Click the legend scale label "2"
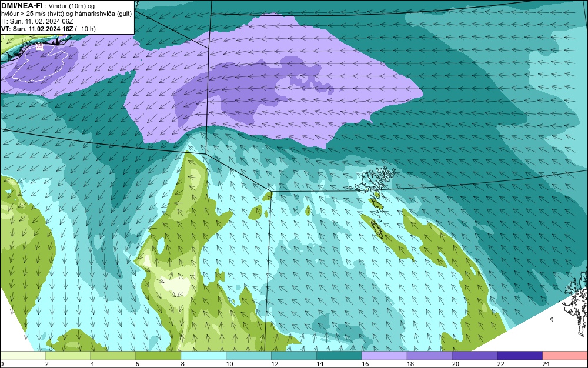The image size is (588, 368). pyautogui.click(x=47, y=364)
